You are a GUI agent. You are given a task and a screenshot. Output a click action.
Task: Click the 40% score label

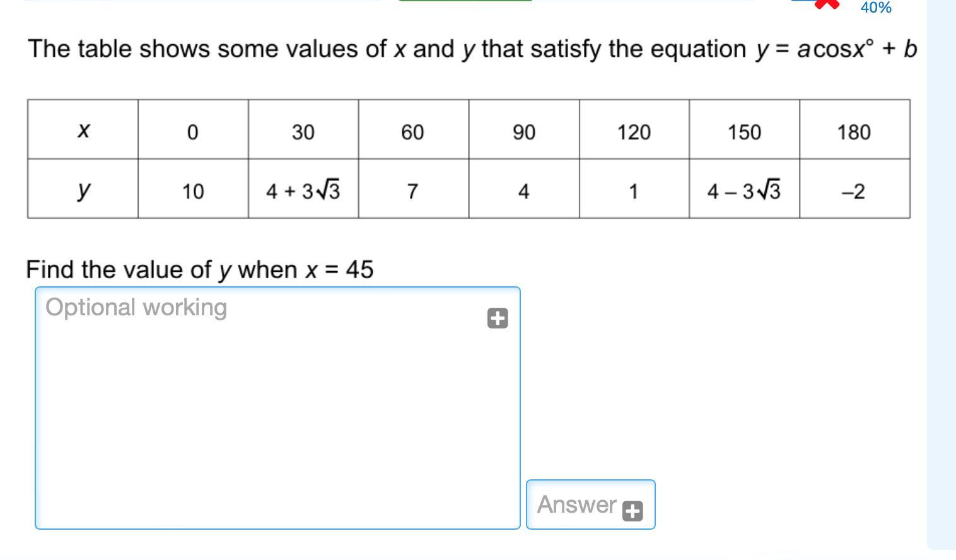pos(876,8)
